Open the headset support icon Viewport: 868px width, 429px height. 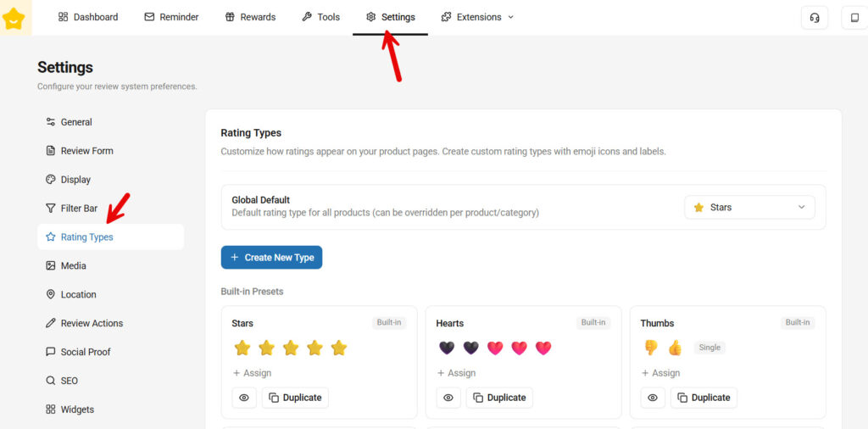[815, 17]
